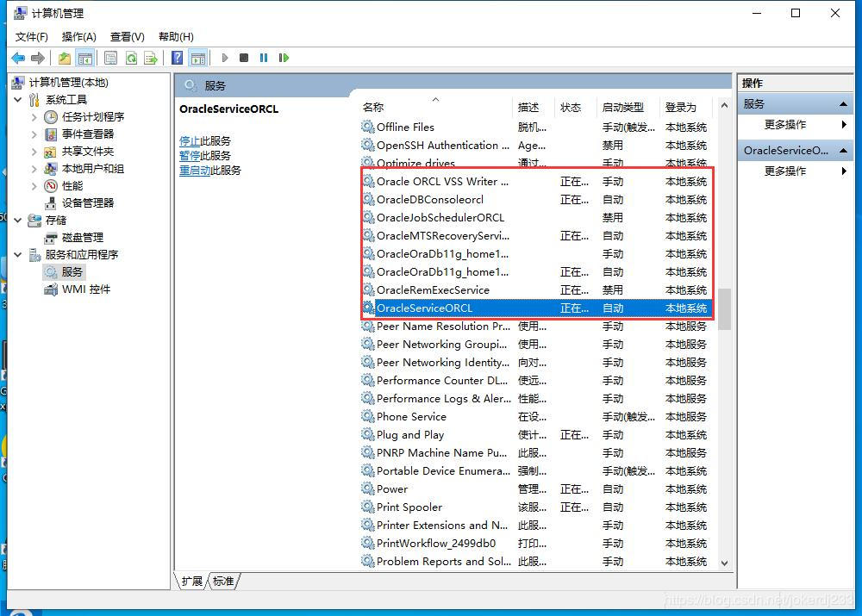Screen dimensions: 862x616
Task: Click the Pause service icon
Action: click(x=264, y=58)
